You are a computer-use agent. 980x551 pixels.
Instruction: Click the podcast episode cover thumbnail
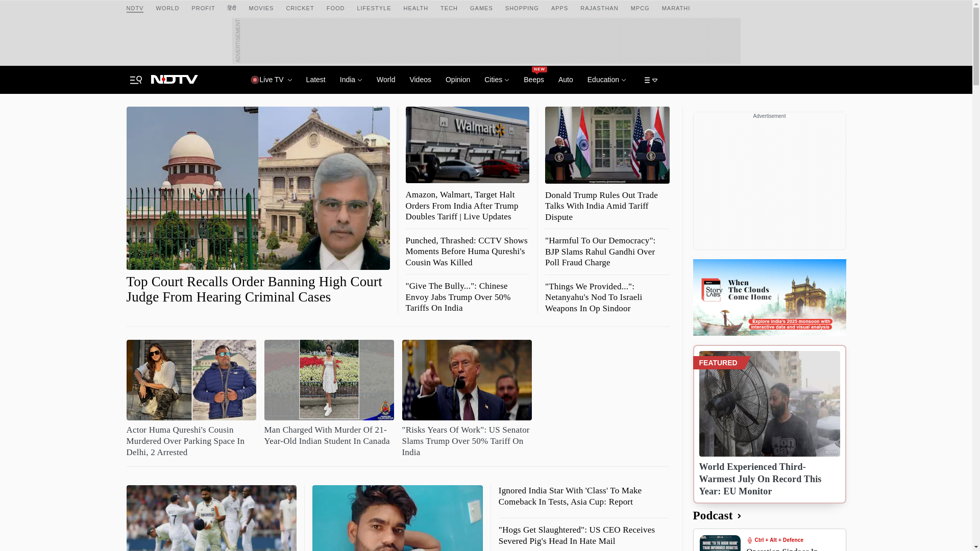[720, 543]
